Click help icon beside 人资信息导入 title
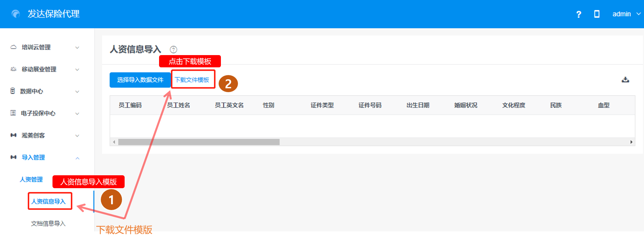Screen dimensions: 644x241 click(x=173, y=50)
